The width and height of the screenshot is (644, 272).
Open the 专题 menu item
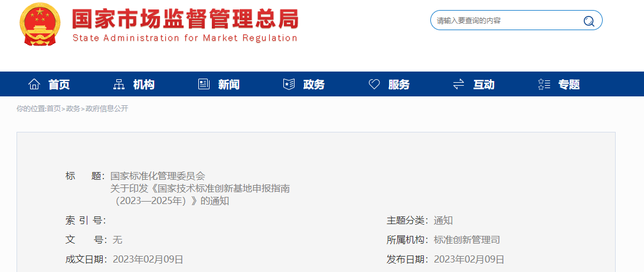(x=569, y=85)
